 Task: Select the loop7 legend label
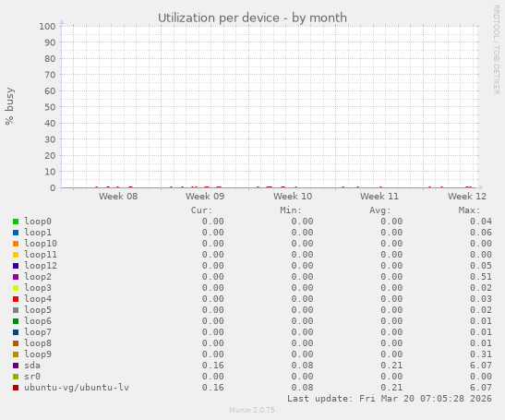(x=38, y=332)
